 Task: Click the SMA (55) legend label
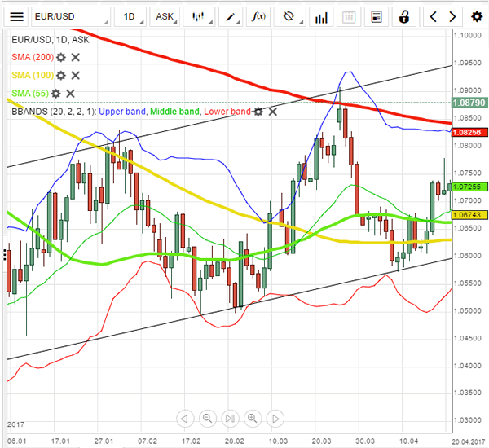point(30,94)
